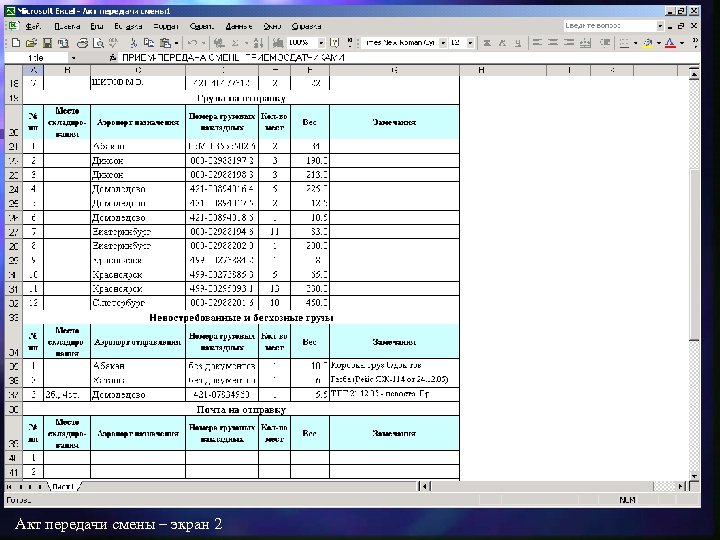Expand the AutoSum functions arrow
This screenshot has width=720, height=540.
246,43
